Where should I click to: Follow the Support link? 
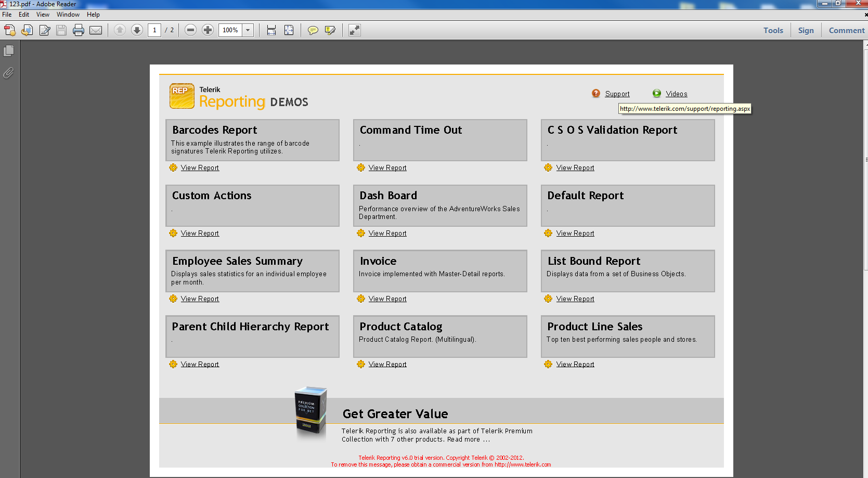point(617,94)
